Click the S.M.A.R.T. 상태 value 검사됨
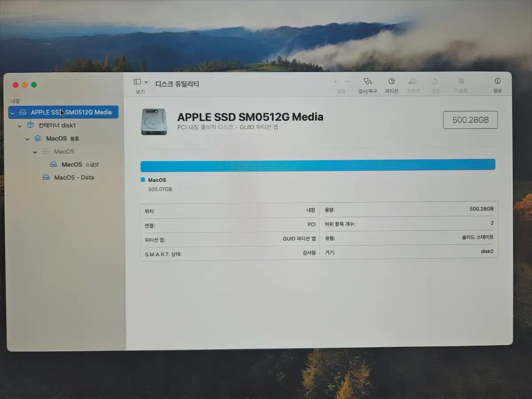 pos(309,253)
